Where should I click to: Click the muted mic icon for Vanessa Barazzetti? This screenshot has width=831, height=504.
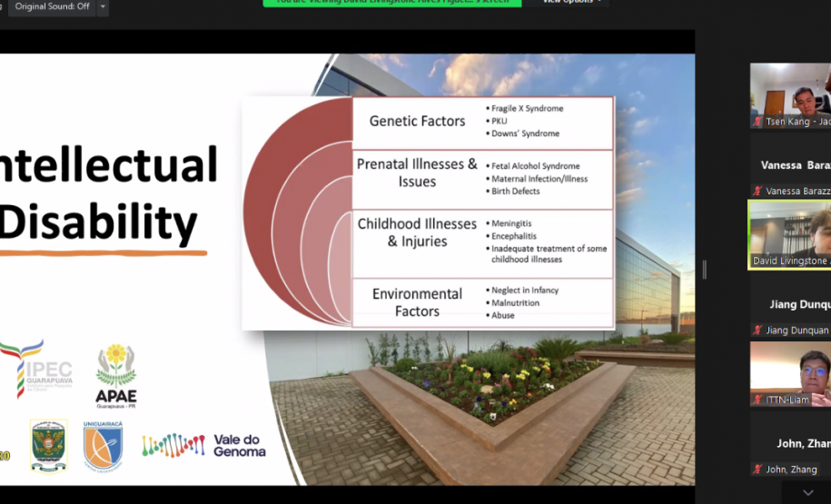click(x=757, y=192)
